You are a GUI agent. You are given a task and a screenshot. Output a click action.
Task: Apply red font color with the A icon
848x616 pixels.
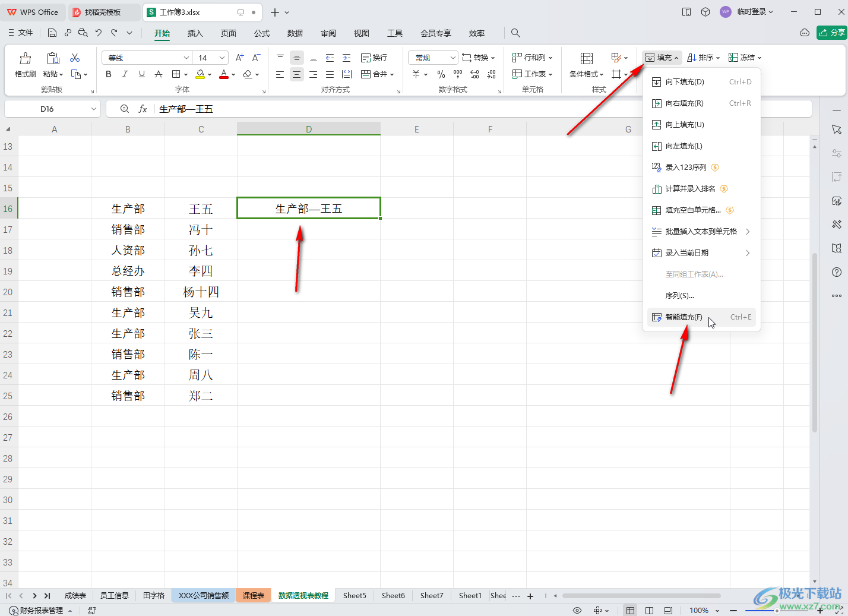click(223, 74)
